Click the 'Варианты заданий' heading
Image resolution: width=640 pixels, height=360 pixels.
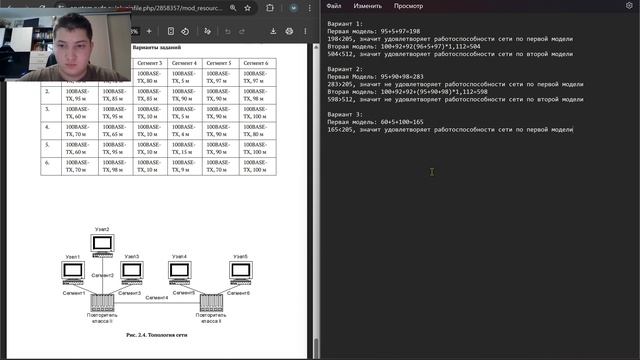click(x=157, y=47)
